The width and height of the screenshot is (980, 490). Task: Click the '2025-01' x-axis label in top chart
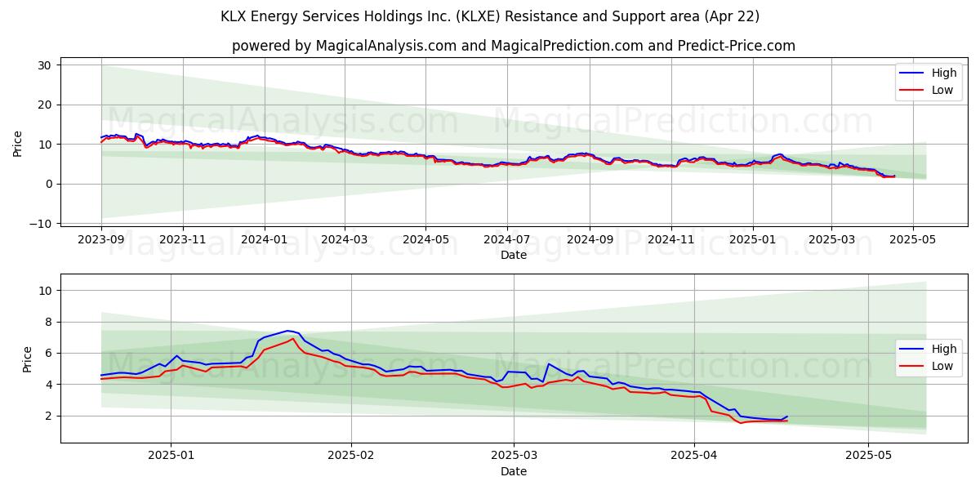[751, 241]
